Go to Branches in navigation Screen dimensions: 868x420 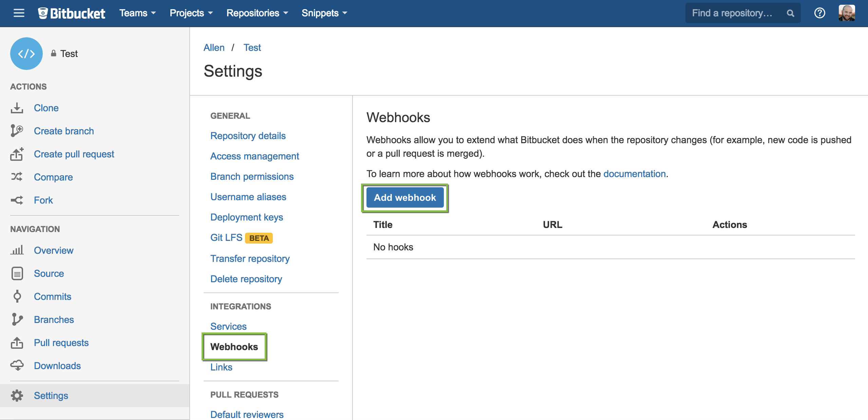(54, 320)
